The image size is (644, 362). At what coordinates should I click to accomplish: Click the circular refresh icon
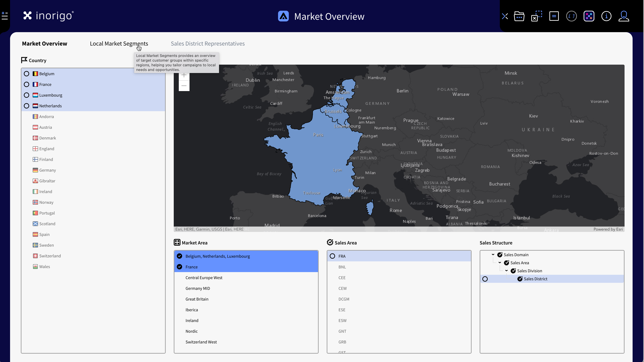[x=571, y=16]
